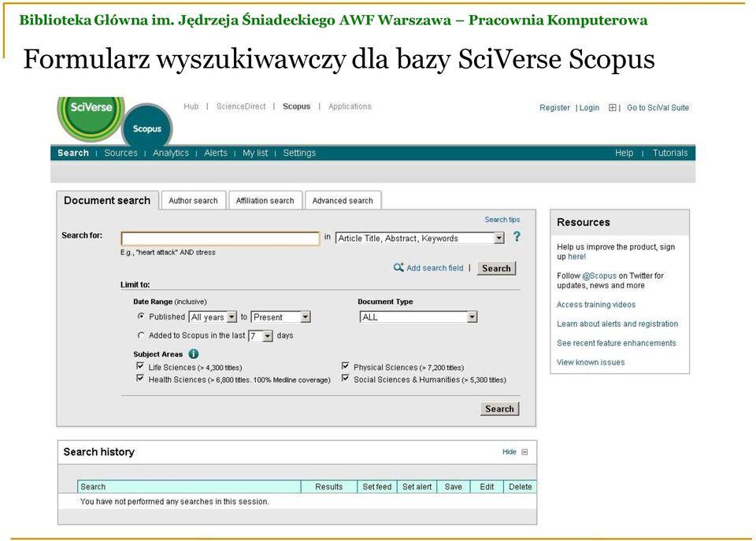756x541 pixels.
Task: Open the Article Title, Abstract, Keywords dropdown
Action: click(420, 238)
